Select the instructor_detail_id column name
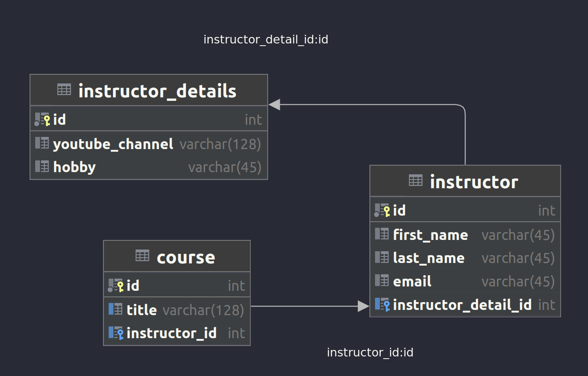The height and width of the screenshot is (376, 588). 462,305
